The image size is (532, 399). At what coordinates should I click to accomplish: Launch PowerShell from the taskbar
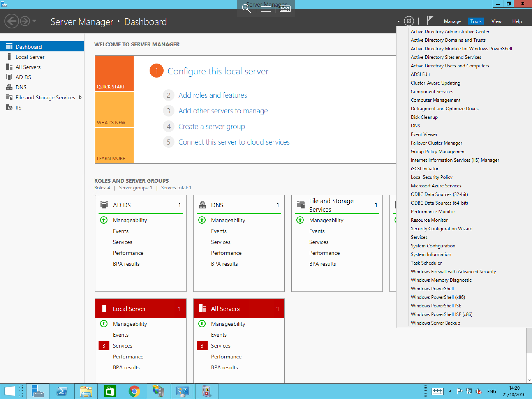click(x=62, y=391)
